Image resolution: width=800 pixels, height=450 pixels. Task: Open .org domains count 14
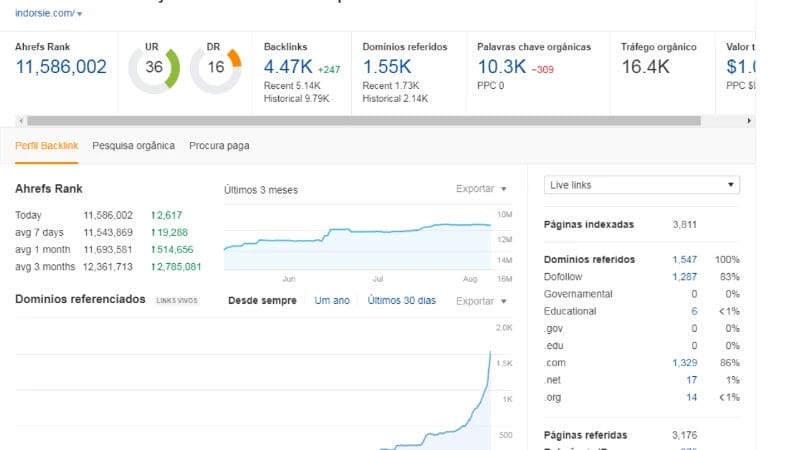pos(691,397)
